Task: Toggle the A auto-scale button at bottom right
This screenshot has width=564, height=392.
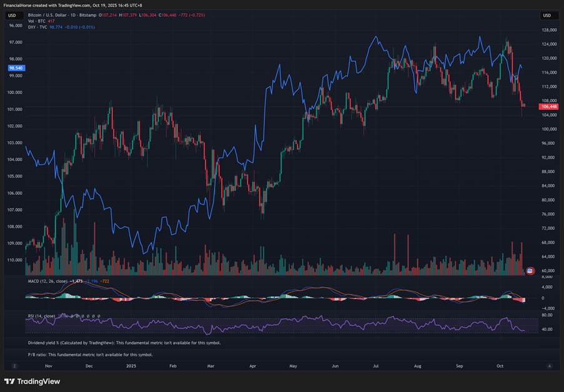Action: pos(549,366)
